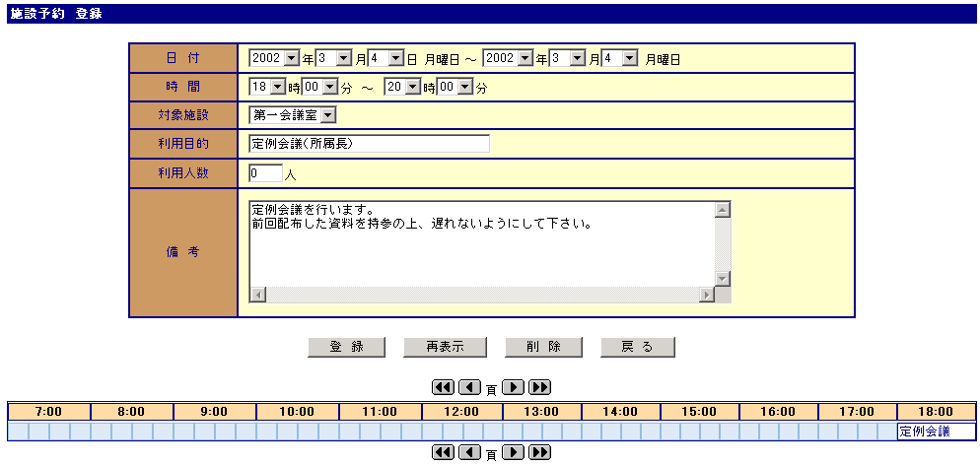Jump to last page using upper pager icon
This screenshot has height=466, width=980.
tap(539, 387)
